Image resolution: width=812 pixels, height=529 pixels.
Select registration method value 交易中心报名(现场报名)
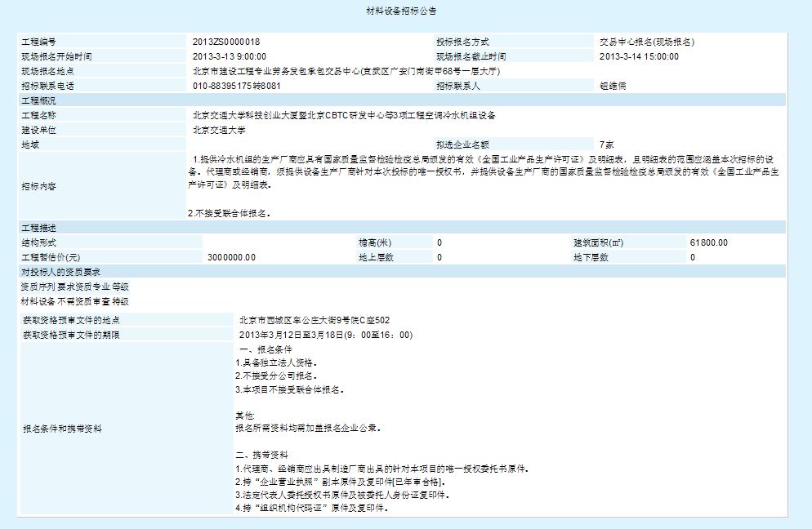(647, 42)
